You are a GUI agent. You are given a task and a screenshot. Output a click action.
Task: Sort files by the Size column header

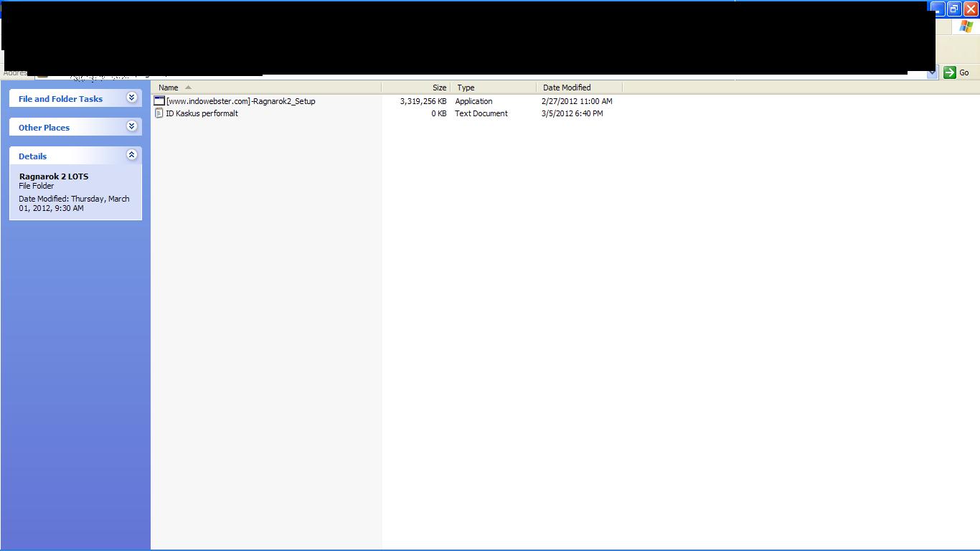pyautogui.click(x=415, y=88)
